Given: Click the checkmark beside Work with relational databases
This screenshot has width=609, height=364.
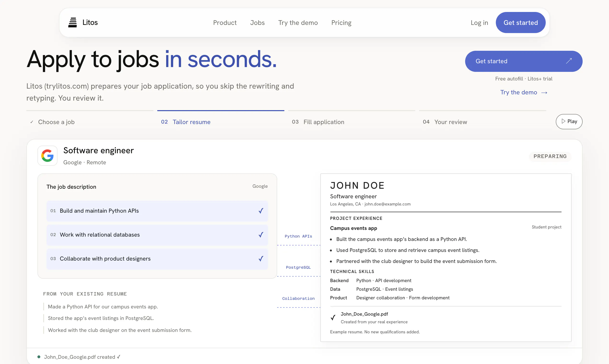Looking at the screenshot, I should (261, 235).
